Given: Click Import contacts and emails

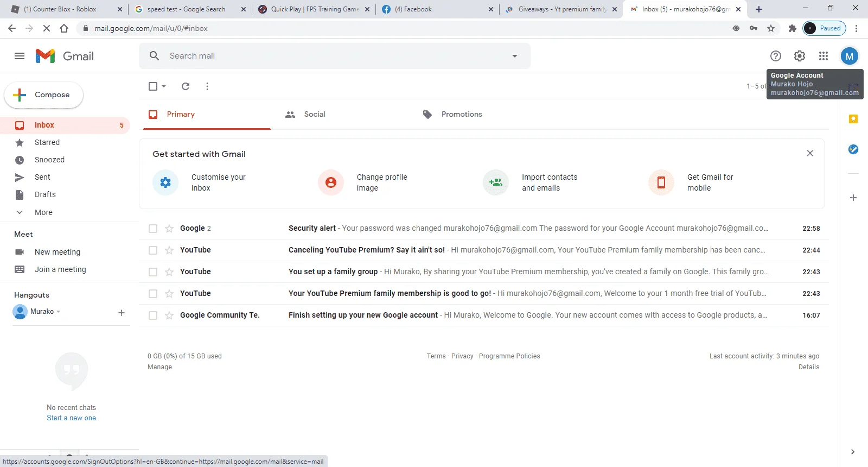Looking at the screenshot, I should coord(530,182).
